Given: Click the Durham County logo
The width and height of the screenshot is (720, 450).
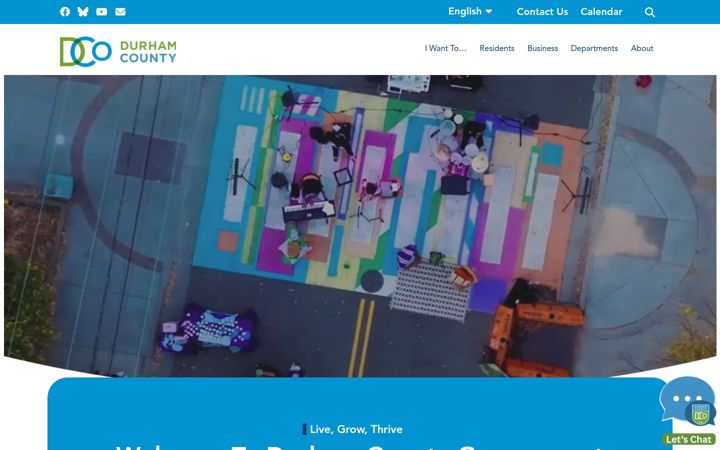Looking at the screenshot, I should pyautogui.click(x=118, y=51).
